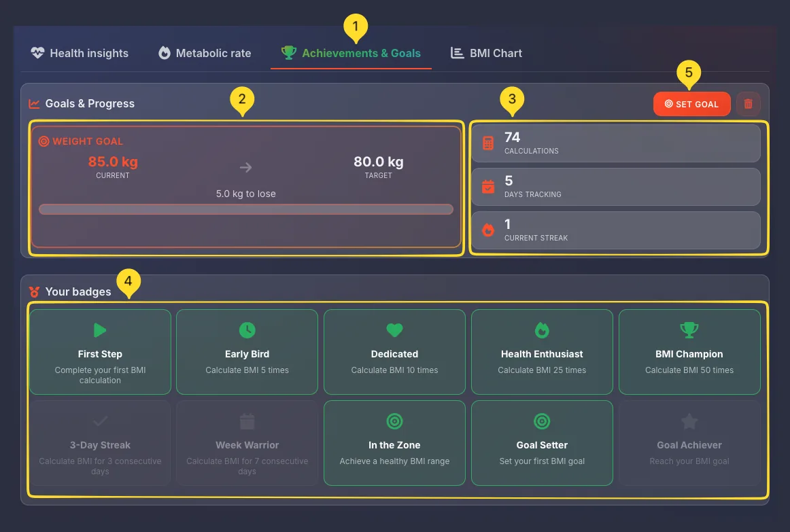This screenshot has width=790, height=532.
Task: Click the heart icon on Dedicated badge
Action: [394, 330]
